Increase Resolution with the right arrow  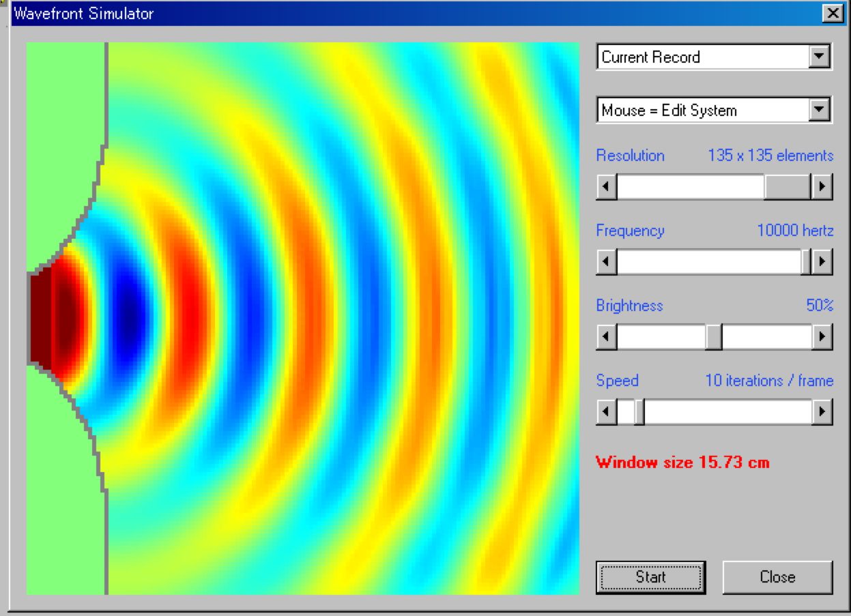point(822,186)
